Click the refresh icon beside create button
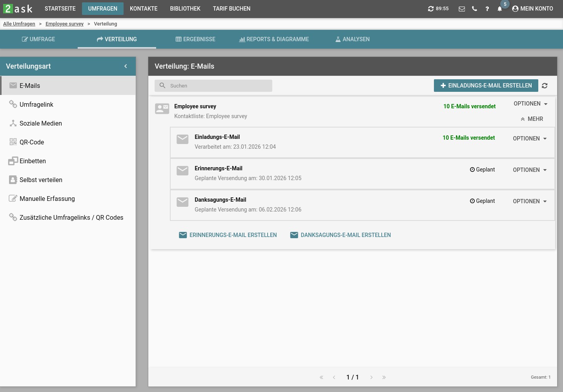 pyautogui.click(x=545, y=86)
